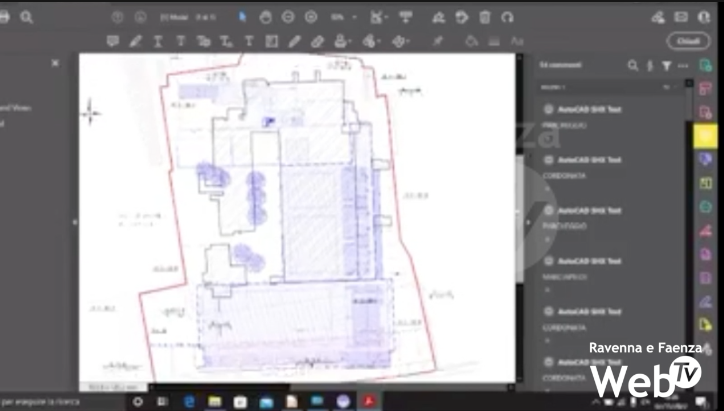Open the yellow Comment tool in sidebar
724x411 pixels.
705,135
